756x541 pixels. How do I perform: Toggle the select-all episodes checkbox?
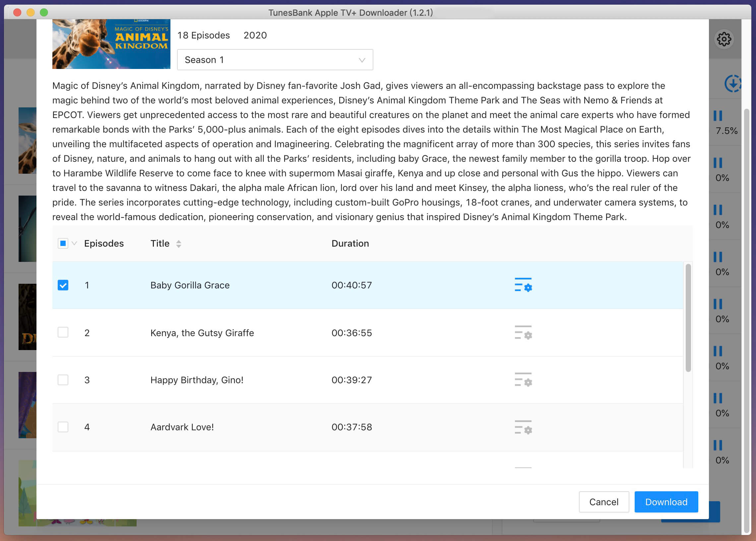click(63, 244)
